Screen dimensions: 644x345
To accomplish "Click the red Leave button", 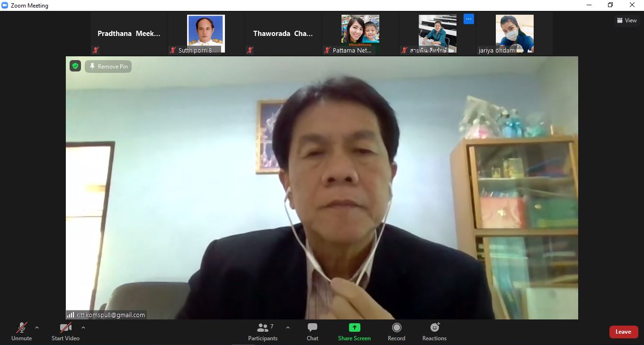I will click(x=623, y=332).
